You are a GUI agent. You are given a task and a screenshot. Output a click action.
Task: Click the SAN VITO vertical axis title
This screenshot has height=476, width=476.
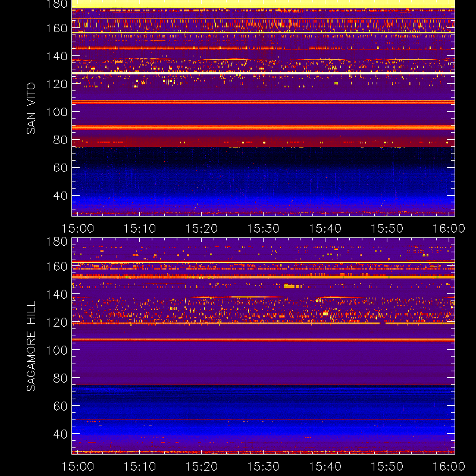coord(31,108)
